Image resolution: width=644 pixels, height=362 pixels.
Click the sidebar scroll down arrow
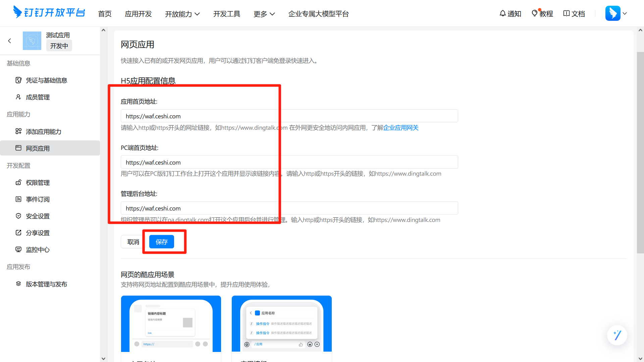pyautogui.click(x=103, y=359)
